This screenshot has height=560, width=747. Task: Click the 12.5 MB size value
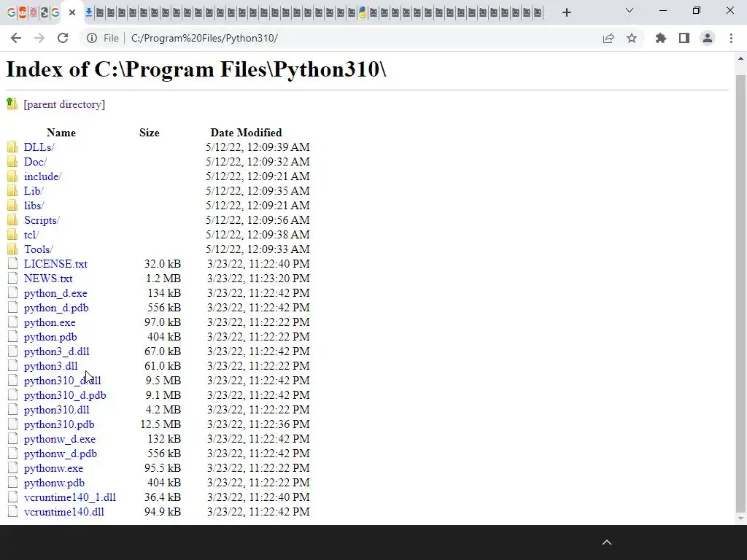(160, 424)
